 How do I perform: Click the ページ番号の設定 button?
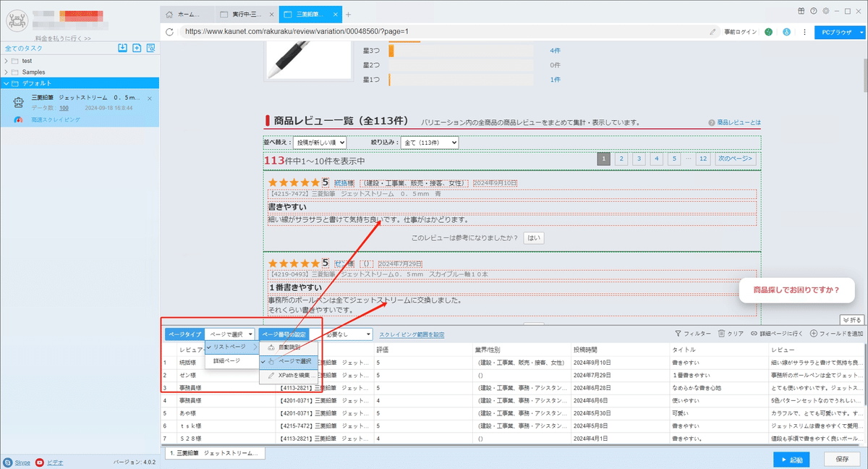coord(284,334)
